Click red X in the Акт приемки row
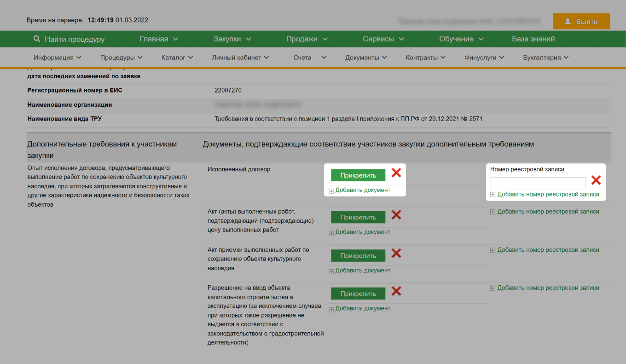Viewport: 626px width, 364px height. pyautogui.click(x=396, y=254)
